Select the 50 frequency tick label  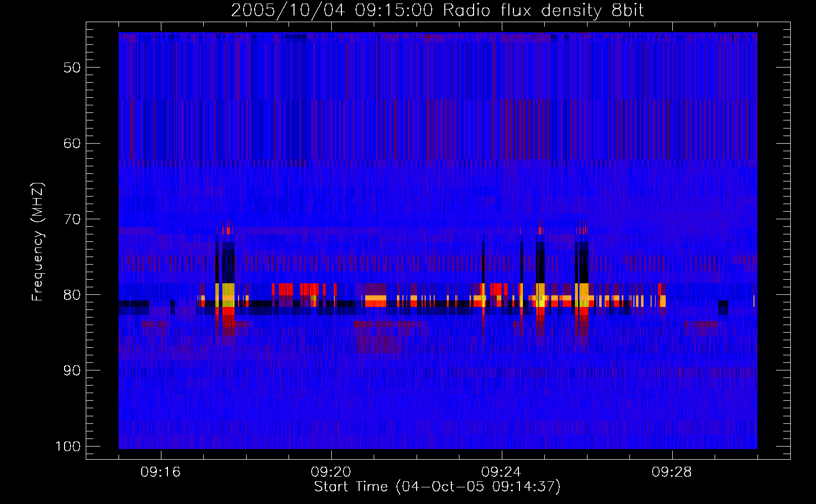[x=72, y=68]
